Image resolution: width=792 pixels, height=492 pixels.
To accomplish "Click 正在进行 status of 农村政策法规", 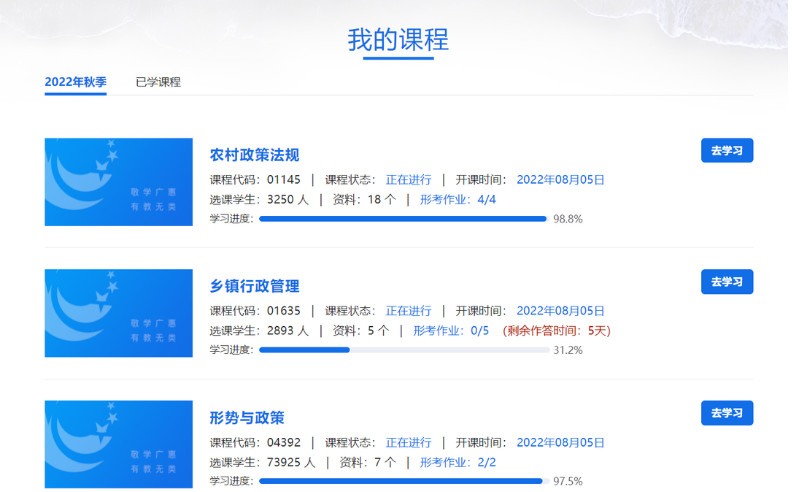I will tap(409, 180).
